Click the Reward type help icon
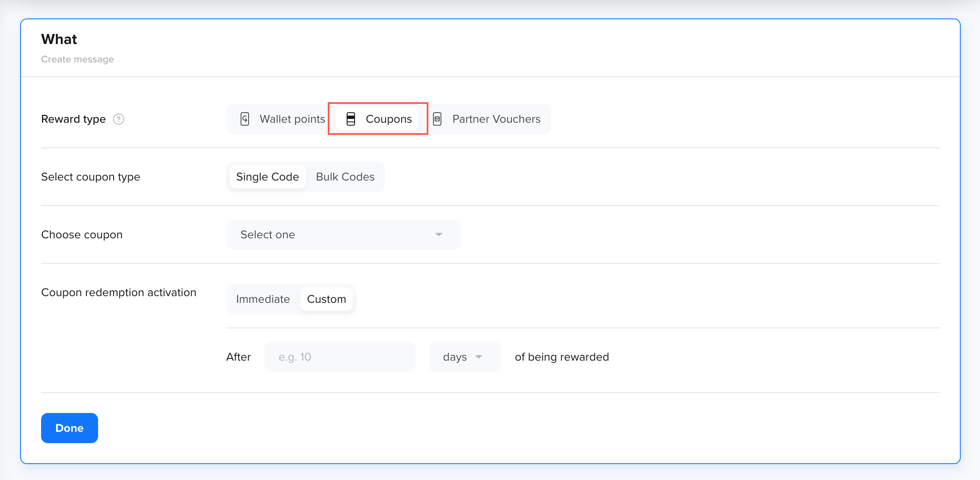 [119, 119]
